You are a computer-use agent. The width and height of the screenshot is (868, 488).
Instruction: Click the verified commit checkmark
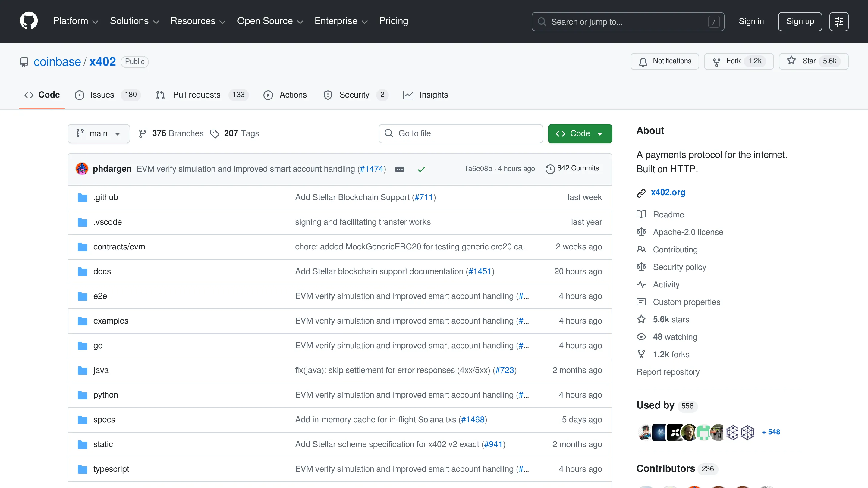(x=421, y=169)
